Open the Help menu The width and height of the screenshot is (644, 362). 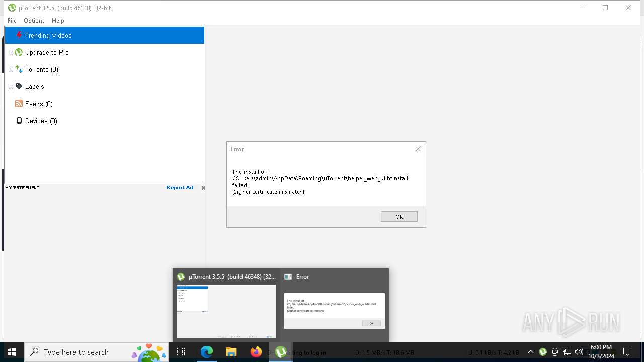click(x=58, y=21)
